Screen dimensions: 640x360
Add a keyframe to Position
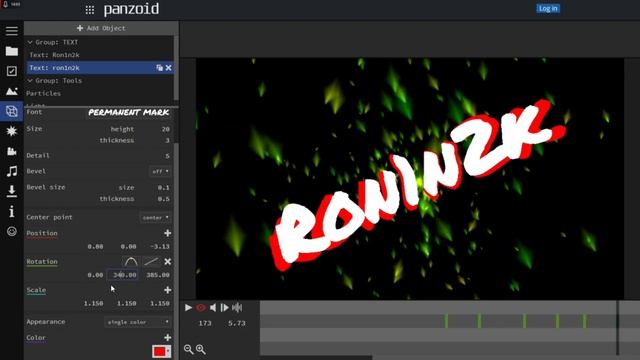tap(167, 233)
